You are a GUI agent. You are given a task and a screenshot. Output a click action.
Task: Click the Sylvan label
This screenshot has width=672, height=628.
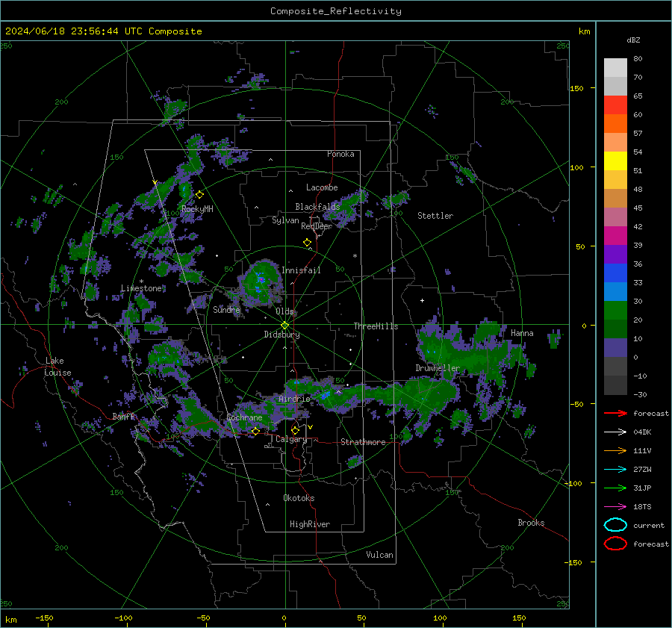pos(285,220)
